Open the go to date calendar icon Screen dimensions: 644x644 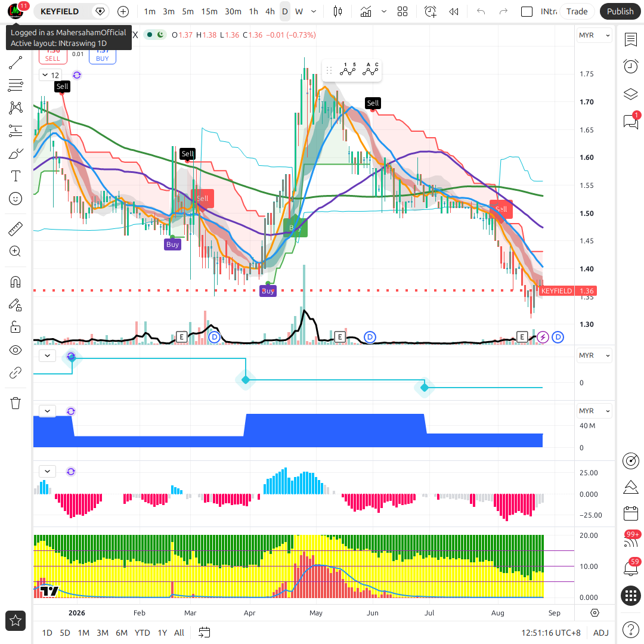point(204,633)
